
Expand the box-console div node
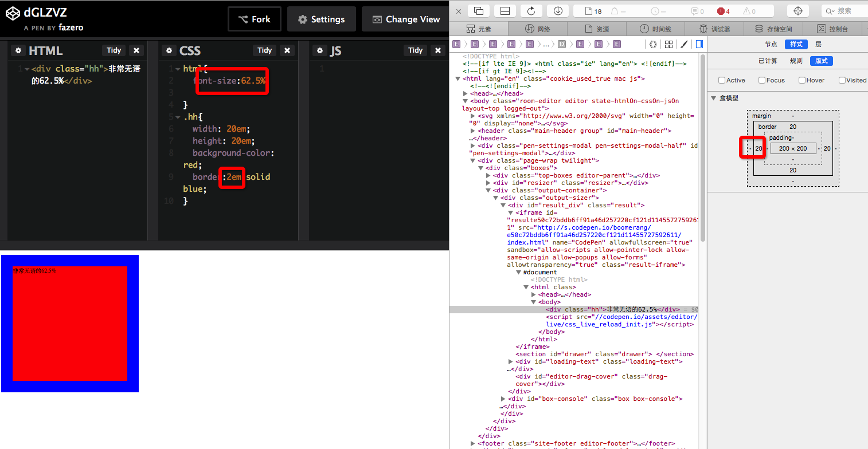click(x=503, y=399)
